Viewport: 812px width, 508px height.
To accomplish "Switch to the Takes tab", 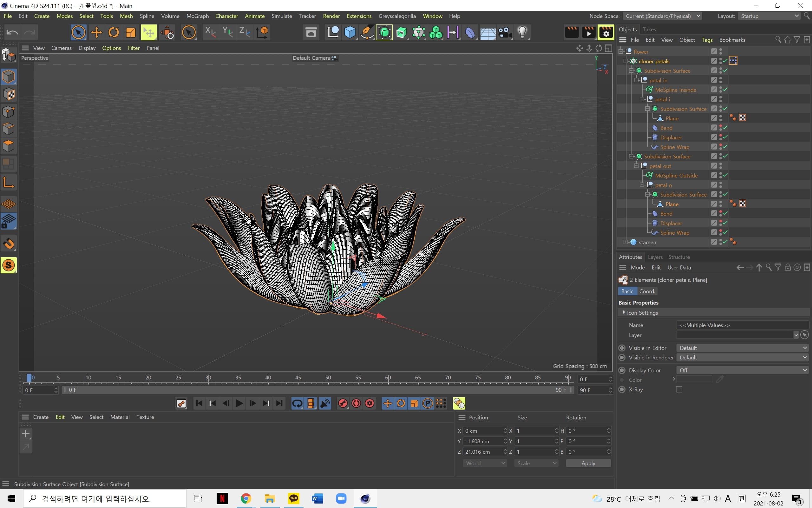I will [x=649, y=29].
